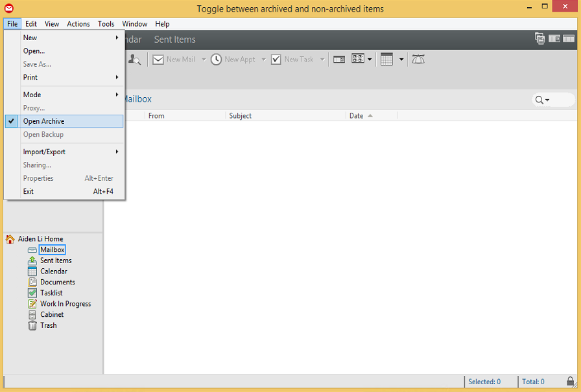Sort messages by Subject column header
The image size is (581, 392).
(240, 116)
